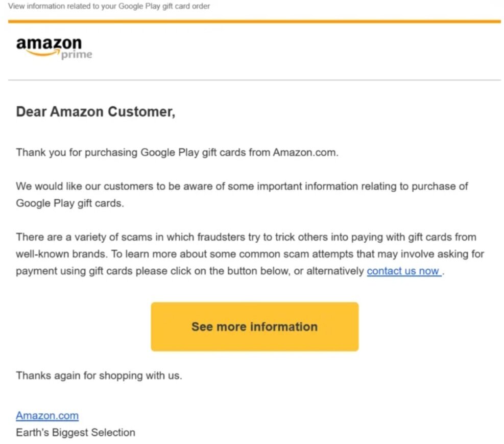This screenshot has width=504, height=444.
Task: Click the 'We would like our customers' line
Action: point(242,186)
